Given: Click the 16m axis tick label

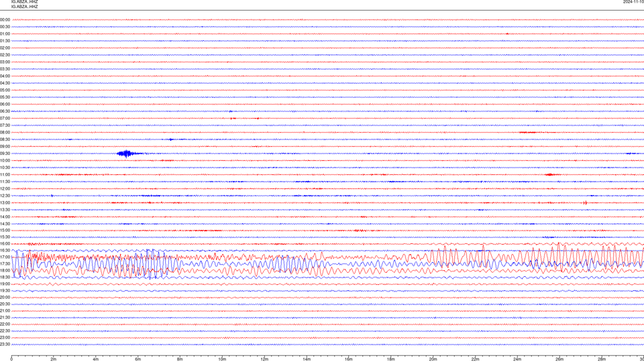Looking at the screenshot, I should pos(349,359).
